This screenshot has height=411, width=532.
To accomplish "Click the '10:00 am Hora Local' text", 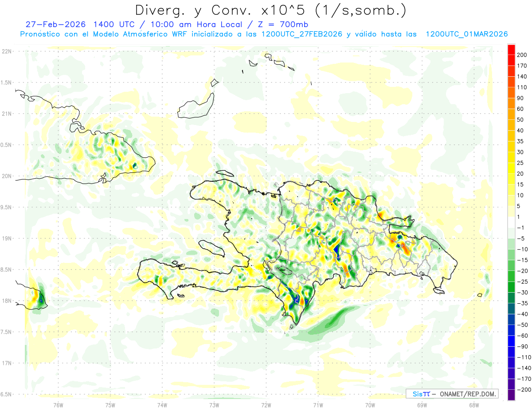I will (197, 24).
